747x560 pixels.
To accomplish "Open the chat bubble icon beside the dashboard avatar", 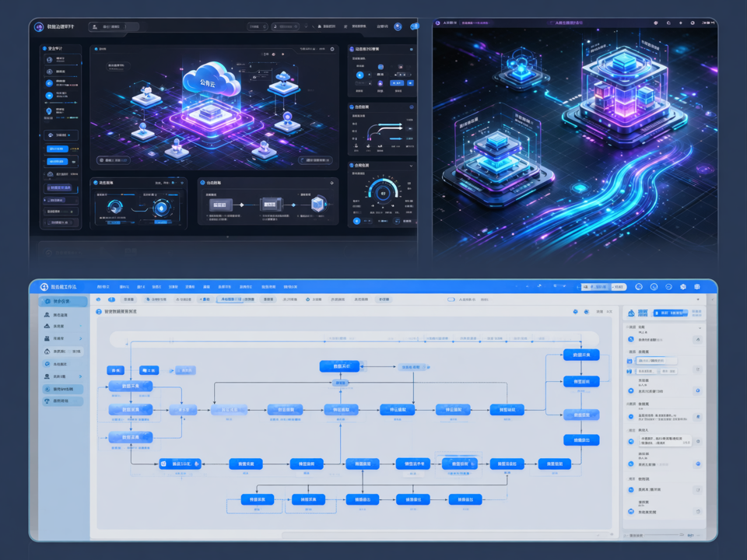I will point(415,26).
